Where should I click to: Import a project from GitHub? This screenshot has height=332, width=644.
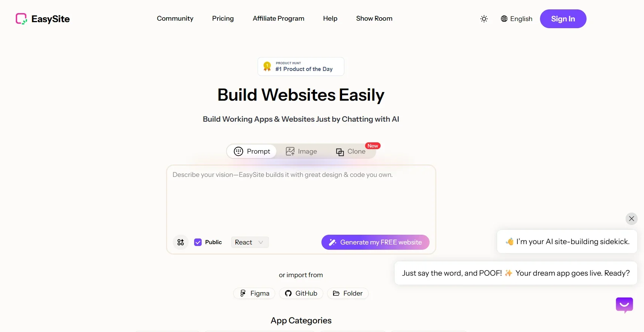click(301, 293)
